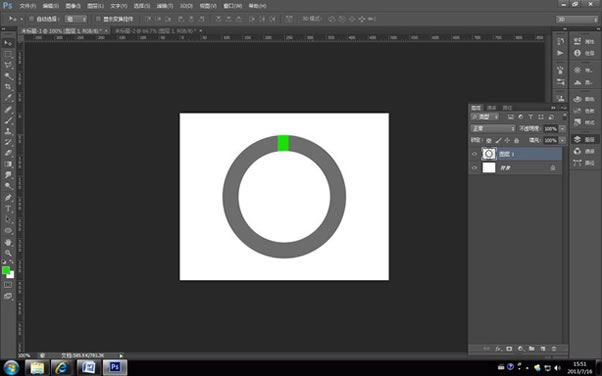Select the Pen tool
Screen dimensions: 602x376
(8, 198)
